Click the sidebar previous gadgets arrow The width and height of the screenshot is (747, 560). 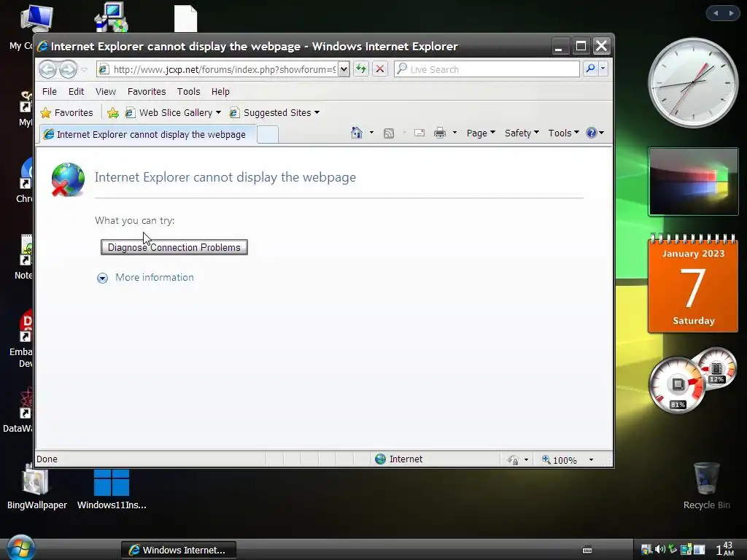pos(716,13)
